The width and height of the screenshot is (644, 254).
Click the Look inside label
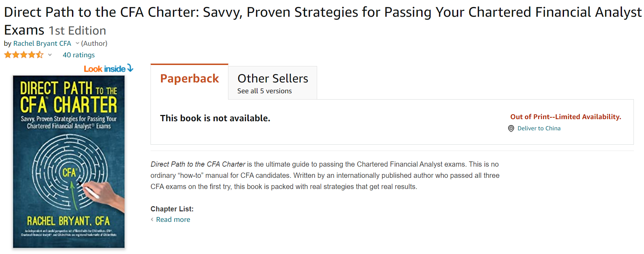click(x=104, y=69)
